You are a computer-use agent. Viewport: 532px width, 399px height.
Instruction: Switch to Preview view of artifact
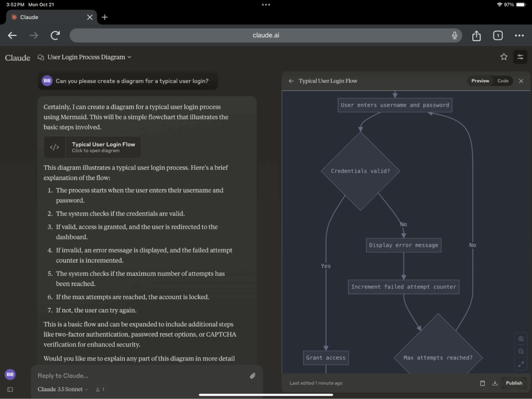pyautogui.click(x=480, y=81)
